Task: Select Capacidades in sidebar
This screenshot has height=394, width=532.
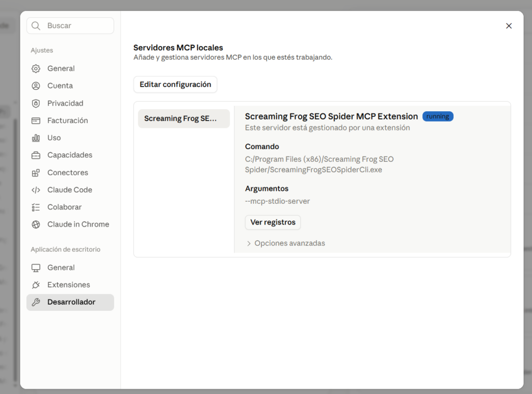Action: [x=70, y=155]
